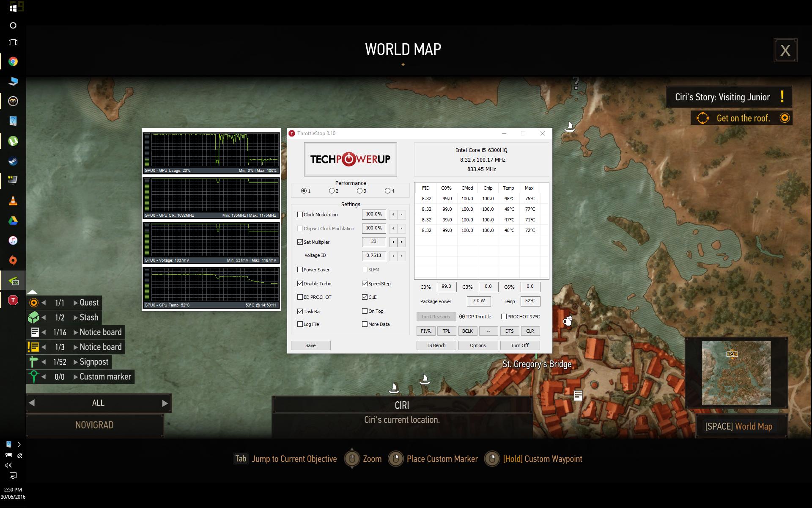812x508 pixels.
Task: Increase the Set Multiplier value arrow
Action: [x=401, y=242]
